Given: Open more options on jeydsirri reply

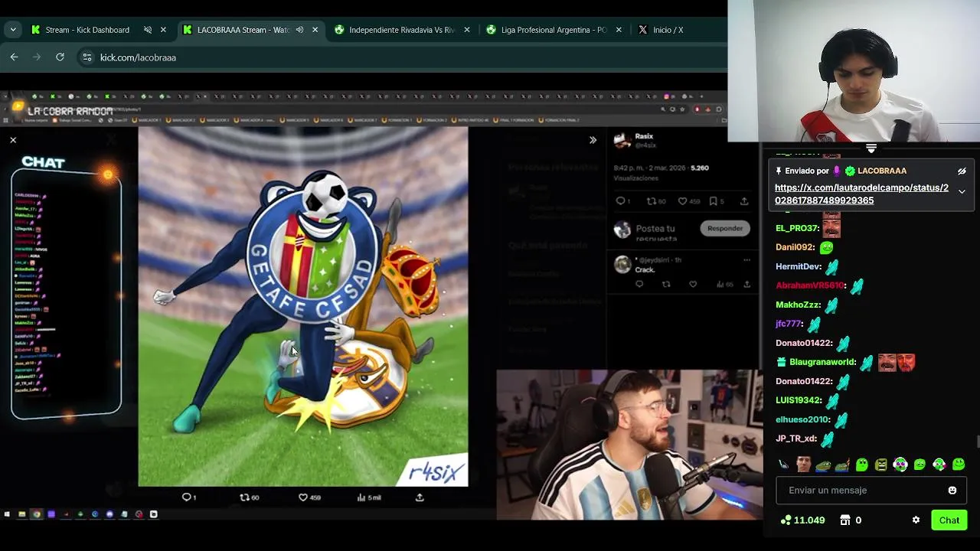Looking at the screenshot, I should tap(746, 260).
